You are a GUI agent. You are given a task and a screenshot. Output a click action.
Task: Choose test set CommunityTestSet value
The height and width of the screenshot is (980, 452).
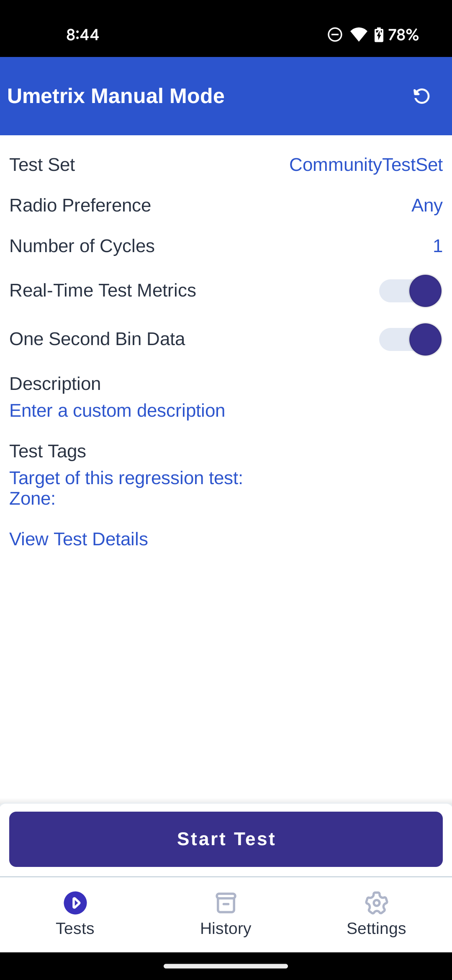point(366,165)
